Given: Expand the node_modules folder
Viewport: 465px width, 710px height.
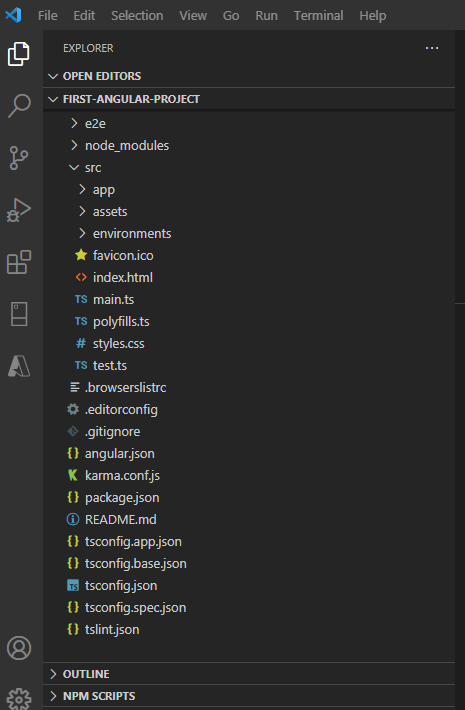Looking at the screenshot, I should (x=249, y=145).
